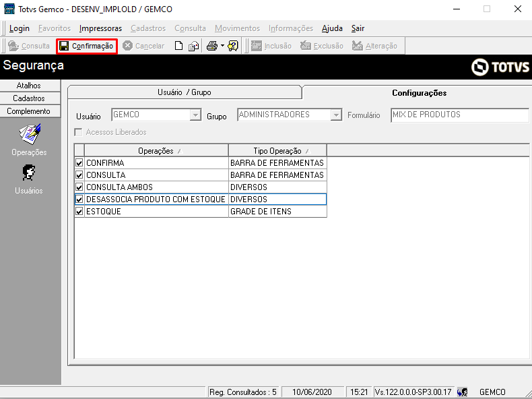Click the Totvs Gemco title bar app icon
The image size is (532, 399).
(9, 9)
